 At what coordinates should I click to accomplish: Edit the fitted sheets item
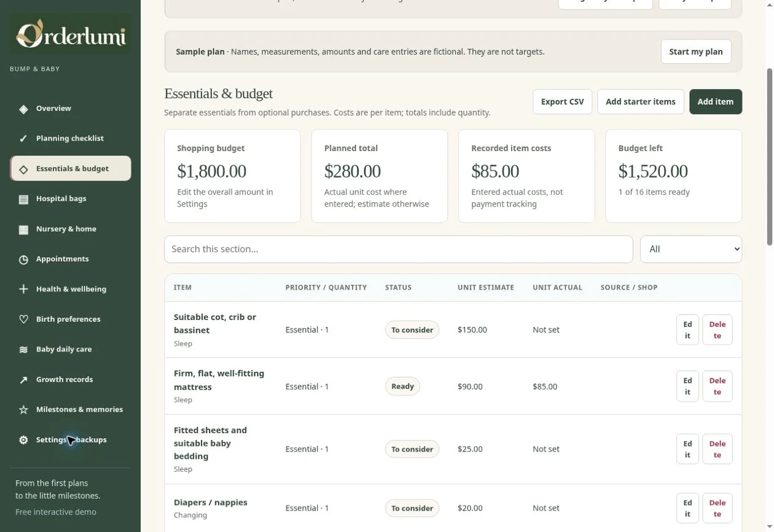coord(687,449)
